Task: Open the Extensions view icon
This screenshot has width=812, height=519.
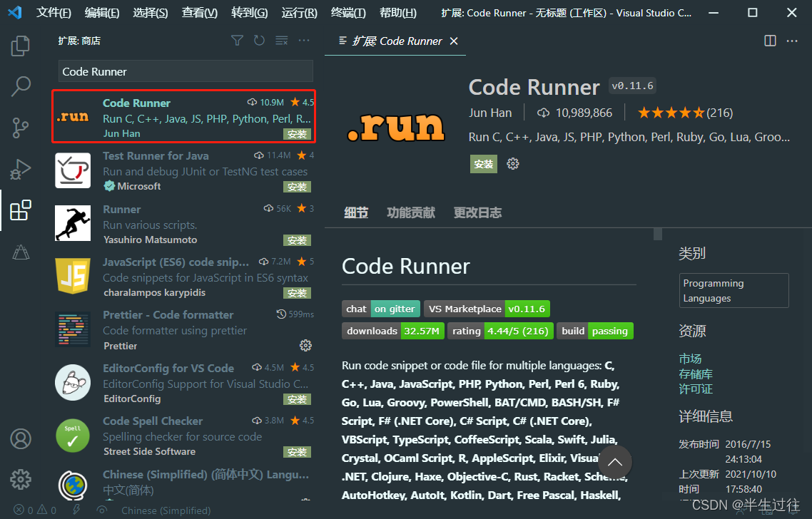Action: pos(20,210)
